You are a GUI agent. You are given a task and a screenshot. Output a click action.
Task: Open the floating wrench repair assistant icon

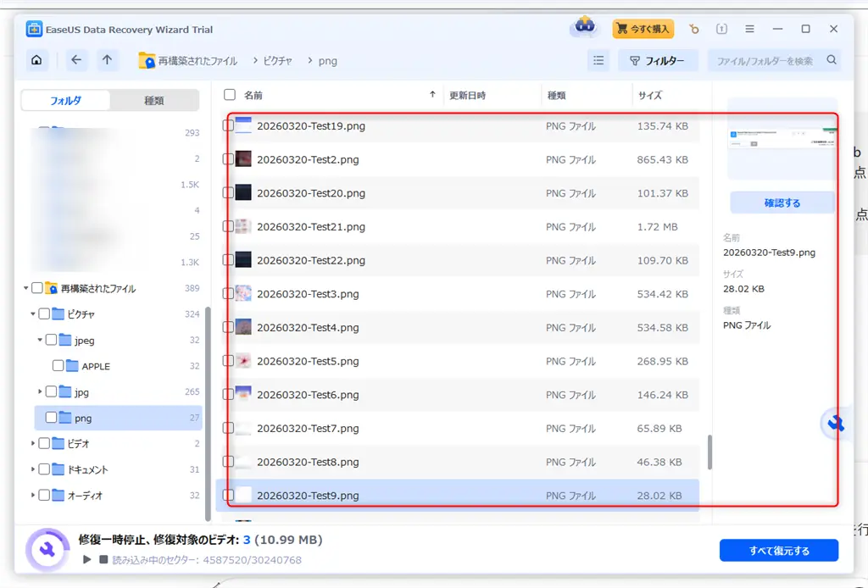click(x=834, y=424)
